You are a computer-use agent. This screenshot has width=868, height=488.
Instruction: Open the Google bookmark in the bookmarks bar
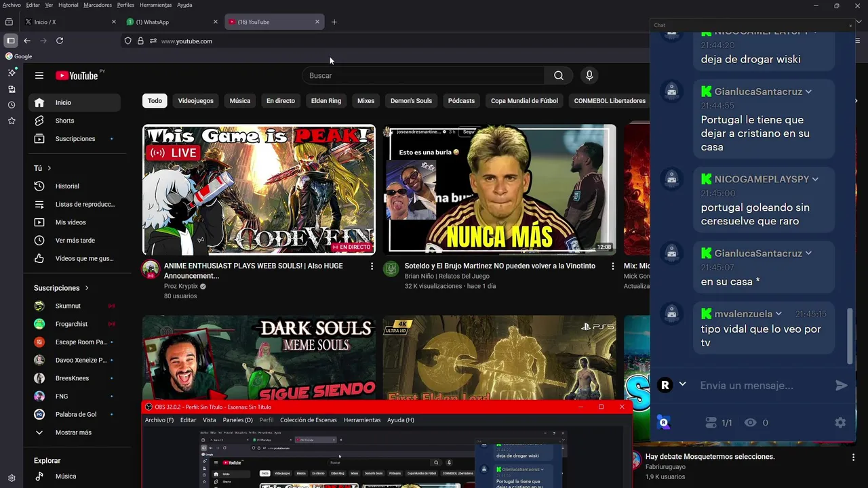coord(19,56)
